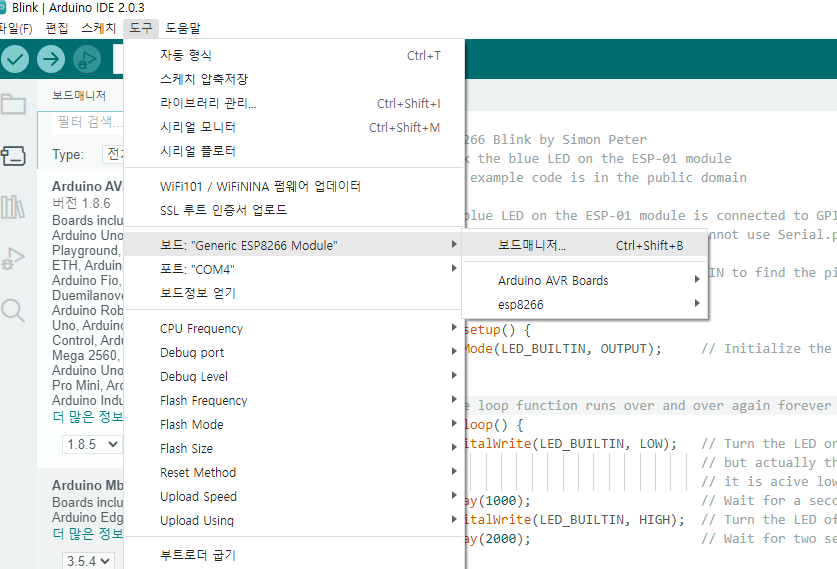This screenshot has height=569, width=837.
Task: Click the 필터 검색 filter field
Action: point(88,122)
